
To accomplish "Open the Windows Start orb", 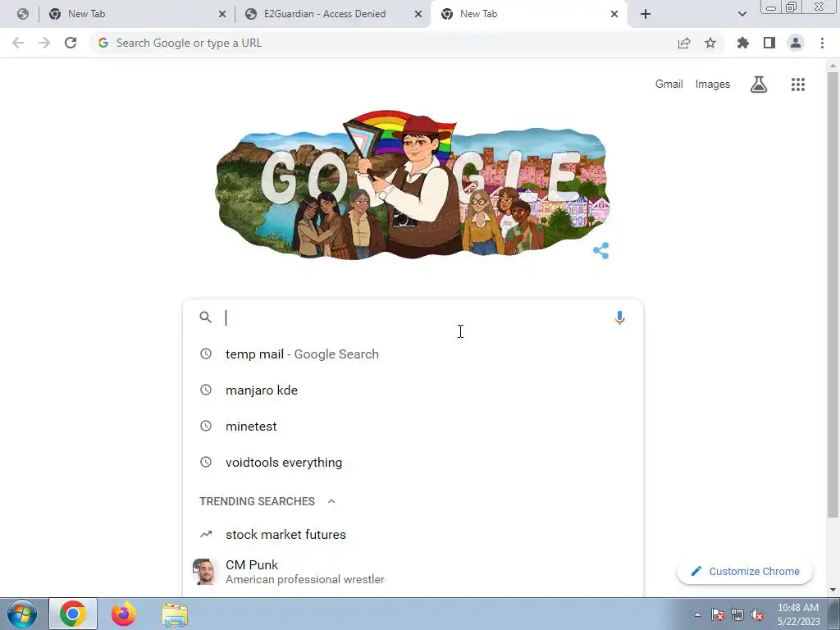I will 22,614.
